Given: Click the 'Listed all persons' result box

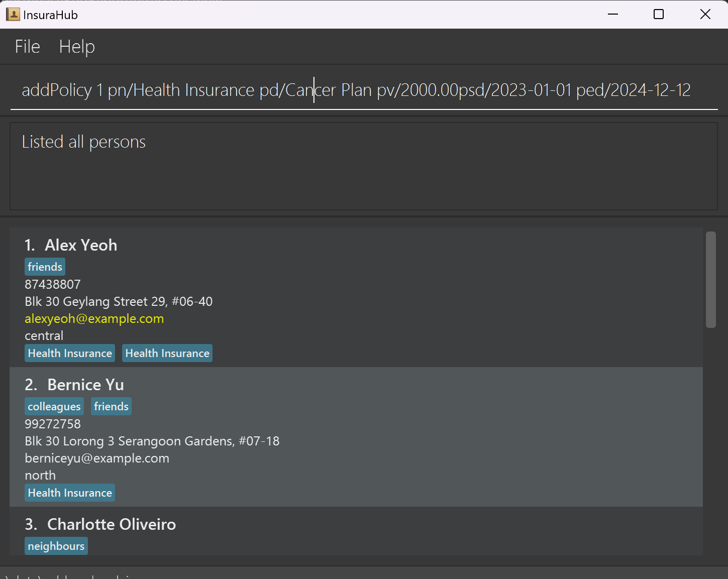Looking at the screenshot, I should pyautogui.click(x=364, y=166).
